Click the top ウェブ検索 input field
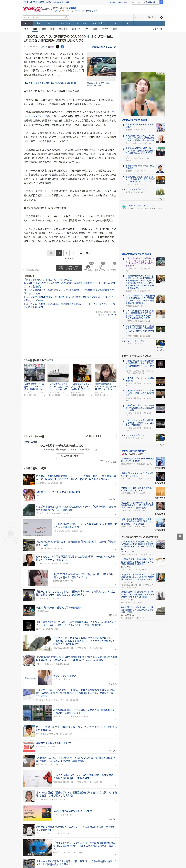 point(137,2)
